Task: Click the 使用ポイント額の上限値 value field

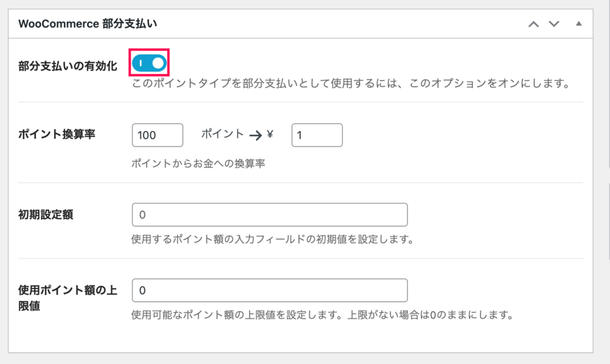Action: (x=269, y=290)
